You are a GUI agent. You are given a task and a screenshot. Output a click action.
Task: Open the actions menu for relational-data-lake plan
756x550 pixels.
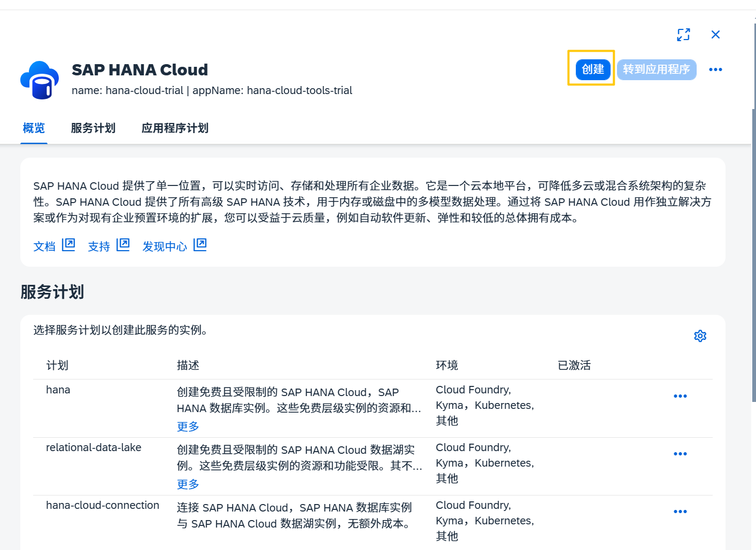pos(680,454)
